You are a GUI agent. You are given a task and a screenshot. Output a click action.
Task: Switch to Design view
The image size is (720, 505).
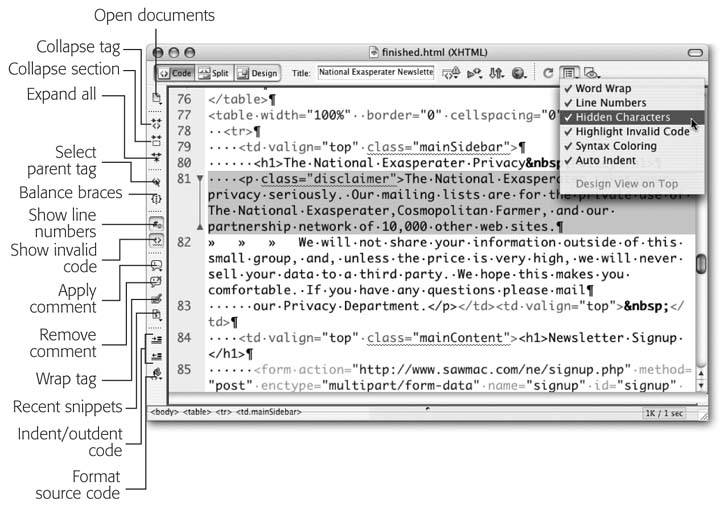coord(258,73)
